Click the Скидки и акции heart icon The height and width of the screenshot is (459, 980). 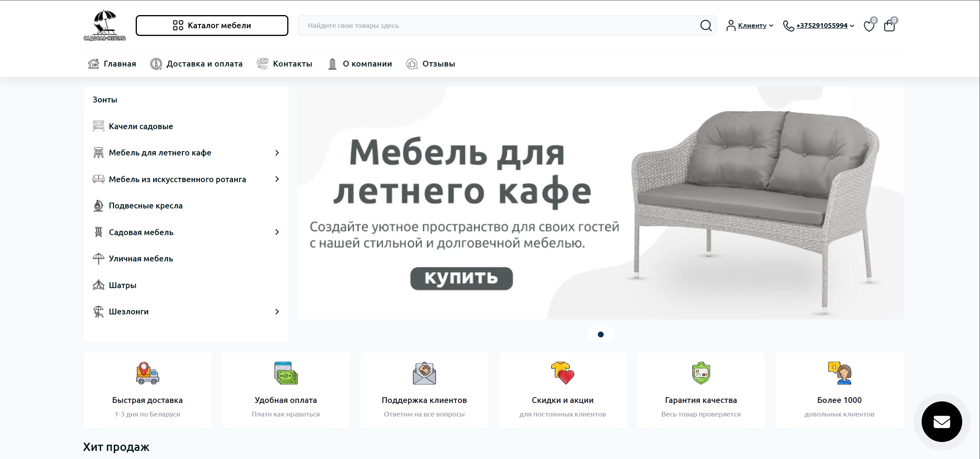[x=563, y=373]
